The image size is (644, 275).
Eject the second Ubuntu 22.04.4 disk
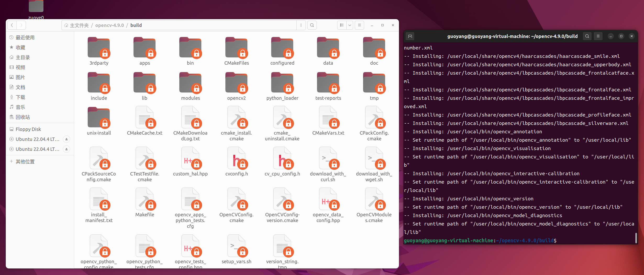(x=66, y=149)
